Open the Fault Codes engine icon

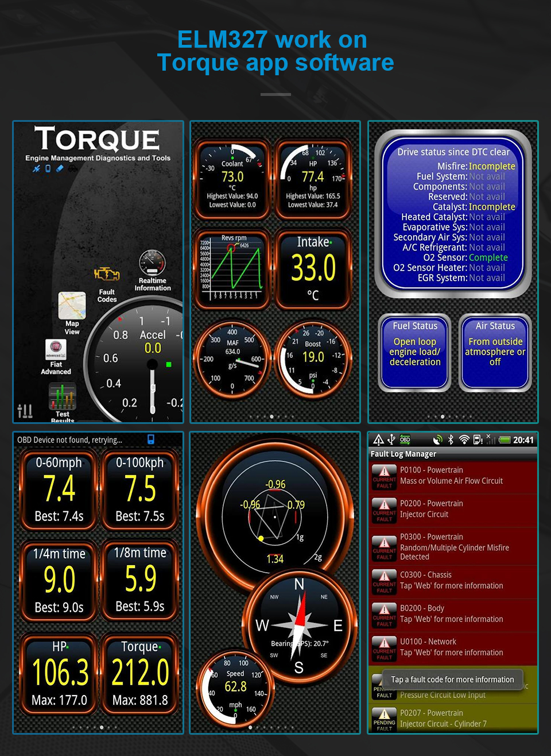[107, 275]
